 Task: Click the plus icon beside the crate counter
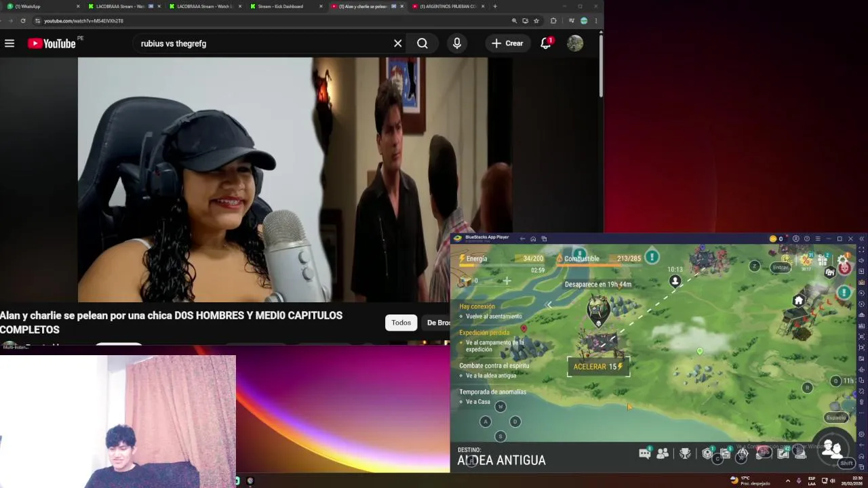coord(507,280)
